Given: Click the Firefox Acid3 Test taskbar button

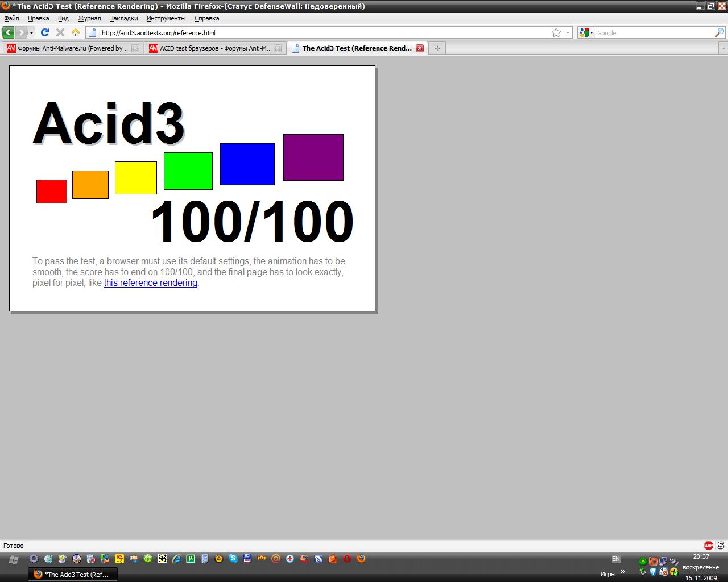Looking at the screenshot, I should coord(73,574).
